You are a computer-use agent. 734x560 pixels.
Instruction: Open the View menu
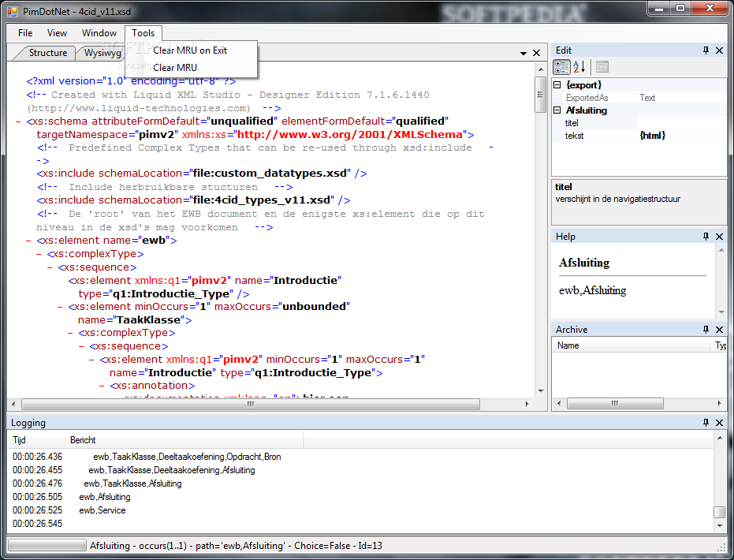click(57, 33)
